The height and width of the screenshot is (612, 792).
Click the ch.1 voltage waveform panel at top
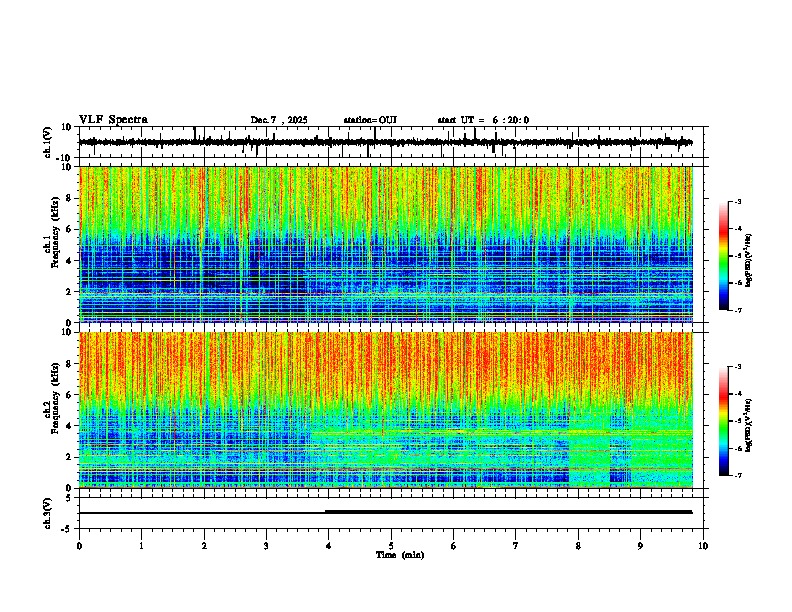click(x=393, y=142)
